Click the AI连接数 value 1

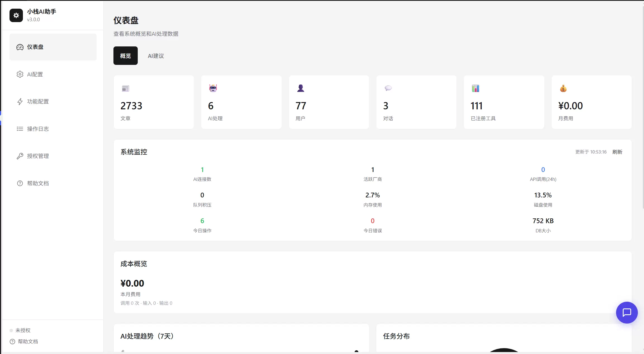(x=202, y=170)
